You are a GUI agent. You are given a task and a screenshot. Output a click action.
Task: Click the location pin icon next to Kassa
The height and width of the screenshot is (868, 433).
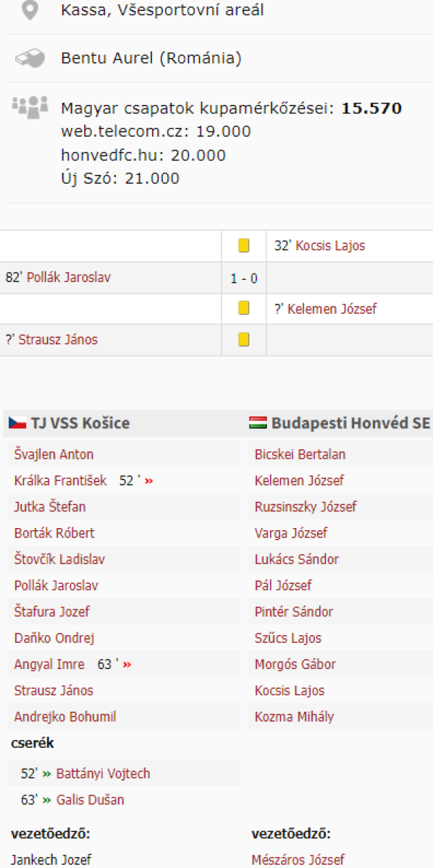[x=30, y=11]
